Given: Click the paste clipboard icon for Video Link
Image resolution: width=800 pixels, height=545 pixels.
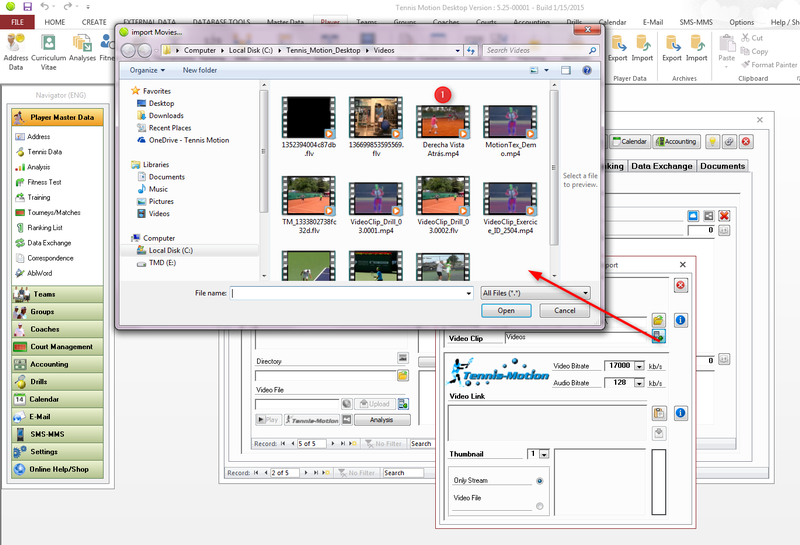Looking at the screenshot, I should pyautogui.click(x=658, y=412).
